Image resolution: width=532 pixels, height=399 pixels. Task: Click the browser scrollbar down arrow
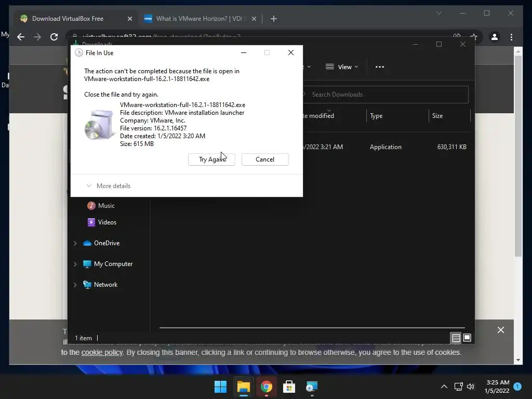(x=518, y=360)
